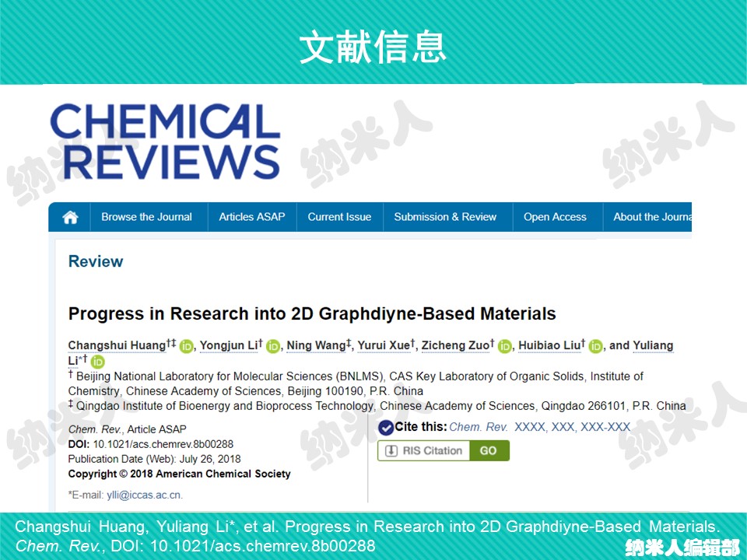Open ORCID icon next to Yongjun Li

[273, 346]
